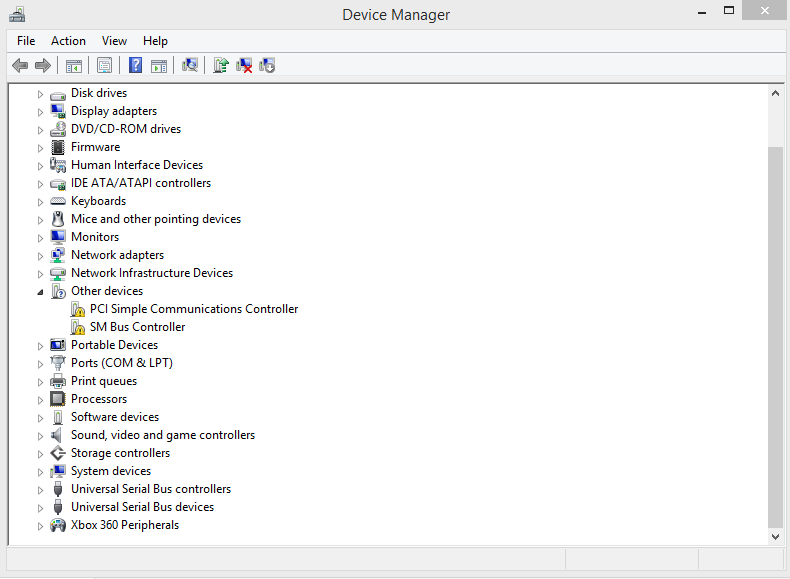
Task: Click the Storage controllers icon
Action: click(x=58, y=453)
